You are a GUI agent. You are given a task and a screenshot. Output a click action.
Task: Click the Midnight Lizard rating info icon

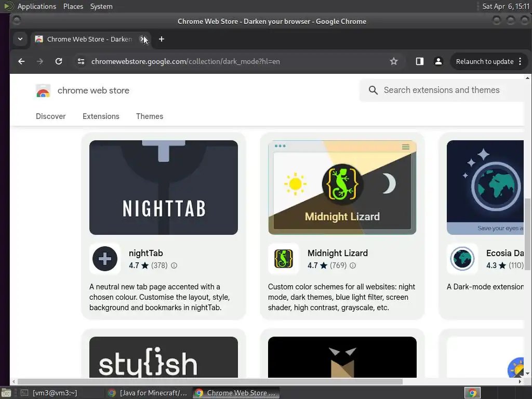coord(353,265)
